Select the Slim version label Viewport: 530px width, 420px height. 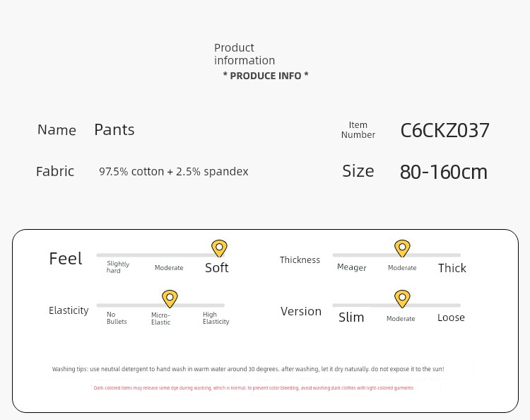(351, 317)
